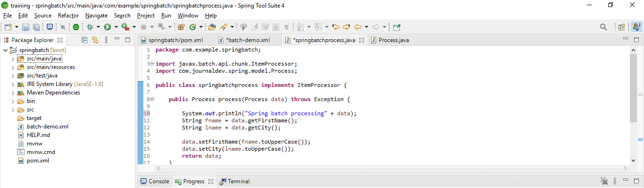Open the Progress view menu dots
This screenshot has height=188, width=644.
pos(615,181)
